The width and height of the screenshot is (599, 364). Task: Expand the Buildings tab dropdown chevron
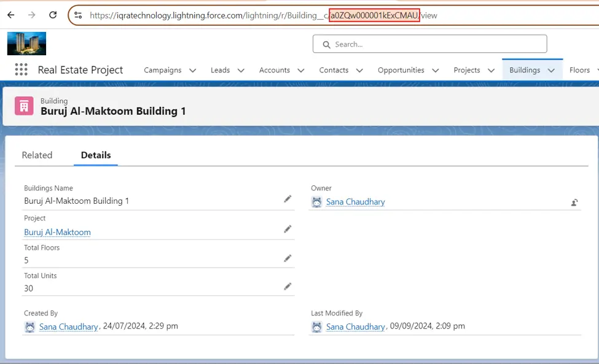point(551,70)
